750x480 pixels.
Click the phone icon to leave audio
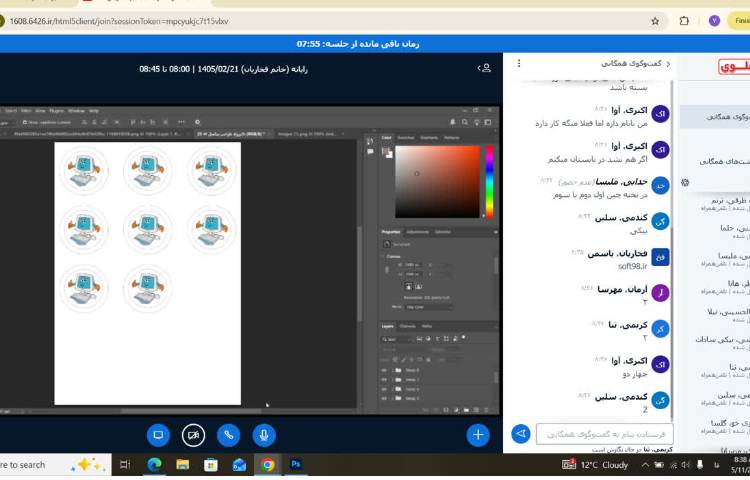pos(229,435)
